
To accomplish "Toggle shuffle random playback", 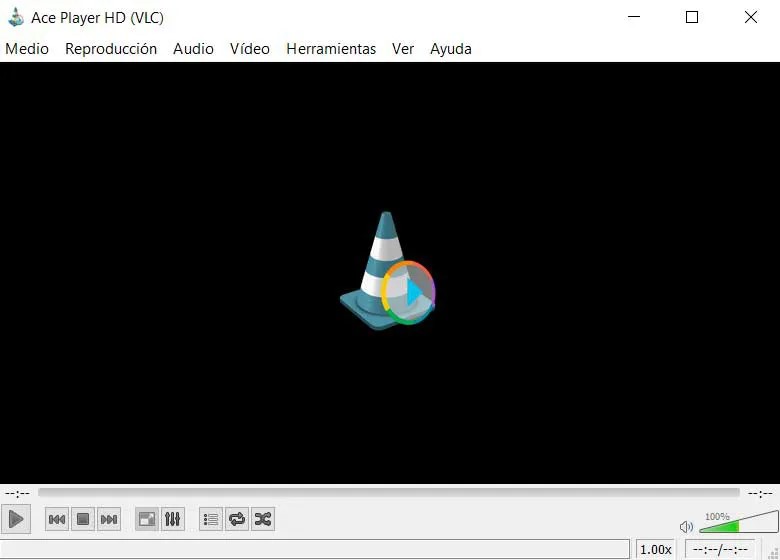I will (x=263, y=520).
